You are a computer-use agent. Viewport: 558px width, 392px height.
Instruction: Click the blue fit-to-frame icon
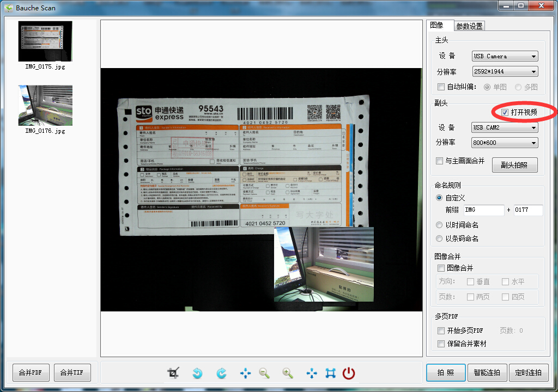click(x=331, y=373)
